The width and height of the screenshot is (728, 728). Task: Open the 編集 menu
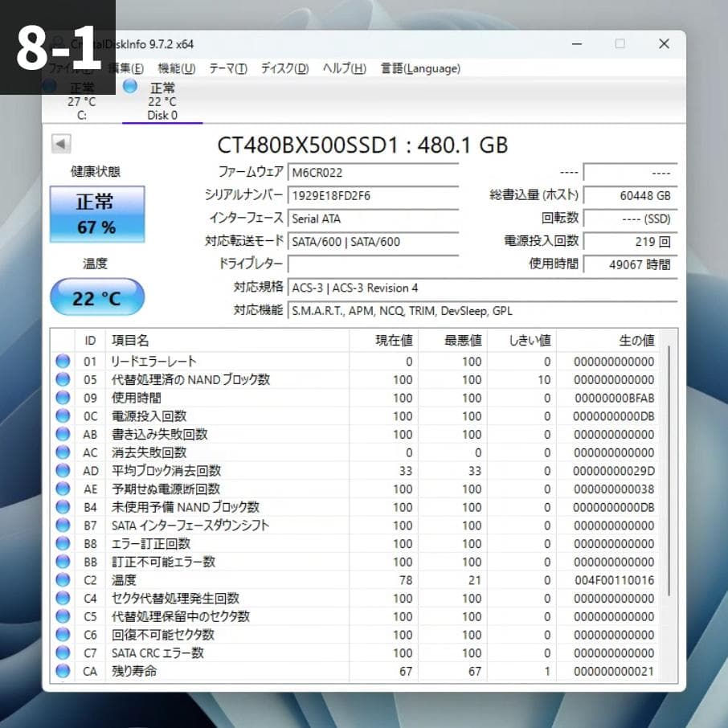[125, 68]
